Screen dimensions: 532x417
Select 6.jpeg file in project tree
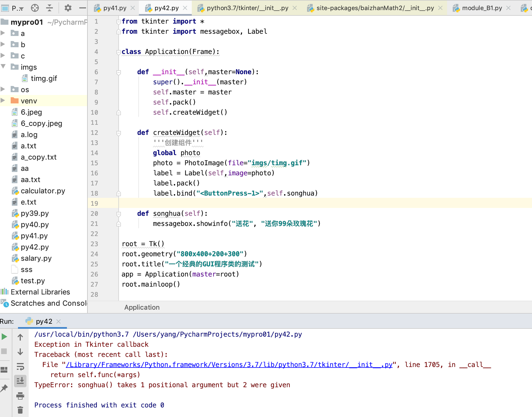[31, 112]
